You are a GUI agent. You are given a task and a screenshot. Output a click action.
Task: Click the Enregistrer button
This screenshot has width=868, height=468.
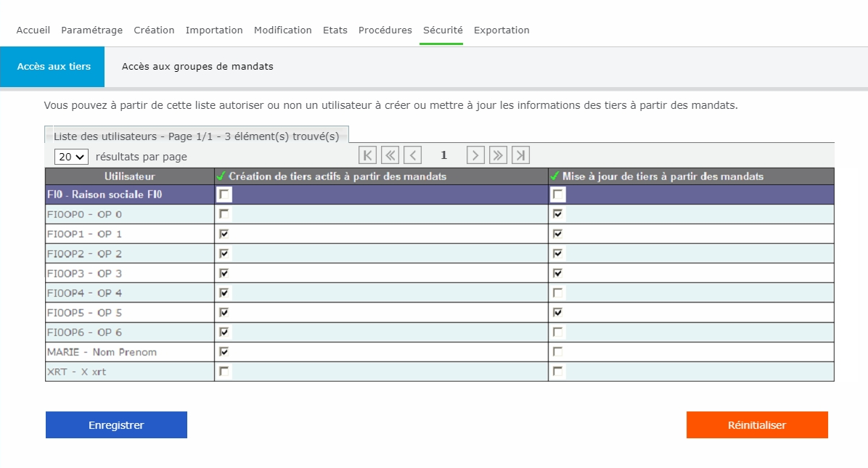[x=116, y=425]
